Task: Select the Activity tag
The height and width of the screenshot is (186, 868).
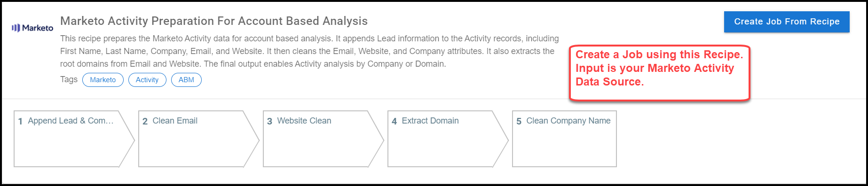Action: click(x=147, y=80)
